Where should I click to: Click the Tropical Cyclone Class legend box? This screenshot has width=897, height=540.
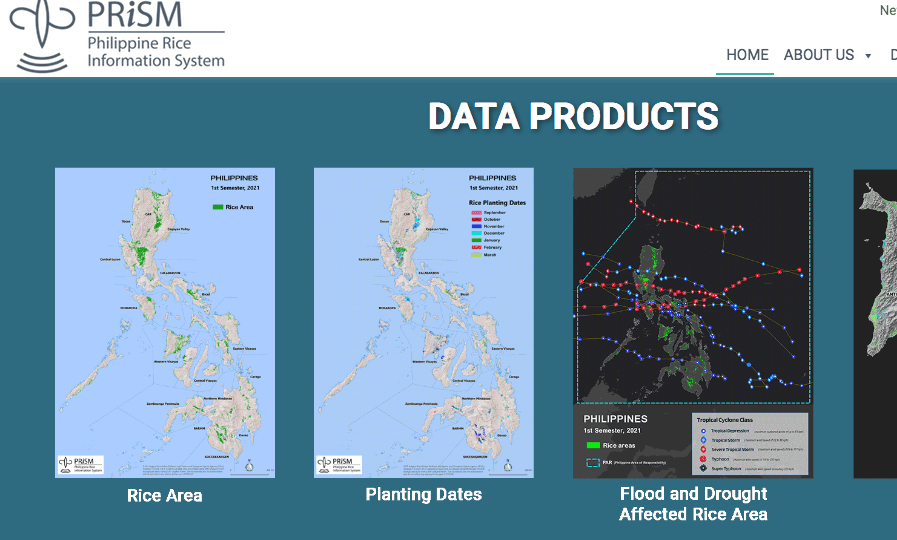[748, 442]
